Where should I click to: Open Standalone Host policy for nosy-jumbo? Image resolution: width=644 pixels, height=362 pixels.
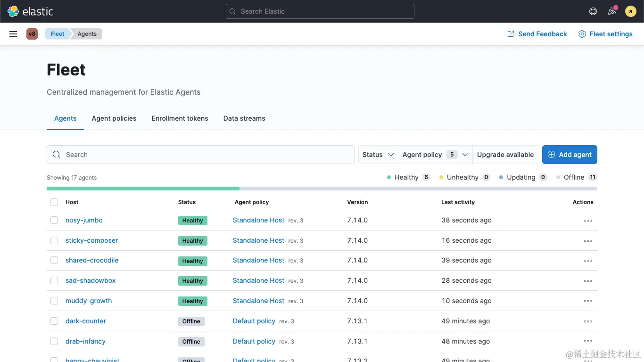pos(258,220)
